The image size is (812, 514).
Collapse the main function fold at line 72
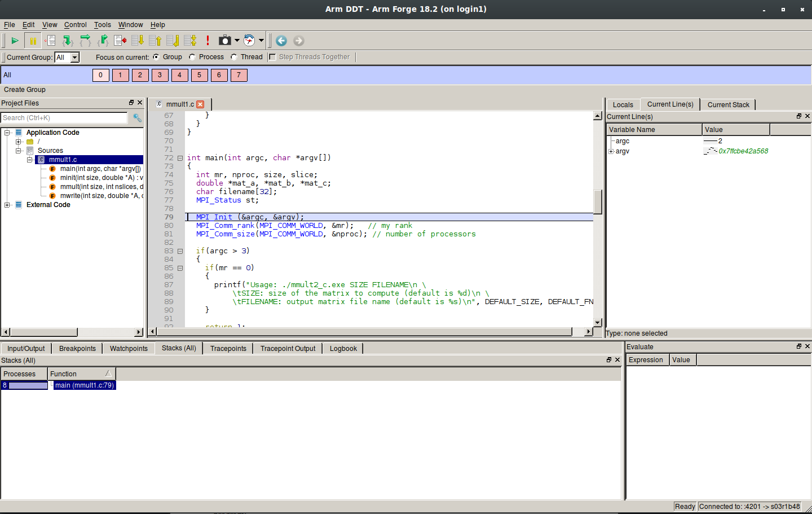point(180,158)
